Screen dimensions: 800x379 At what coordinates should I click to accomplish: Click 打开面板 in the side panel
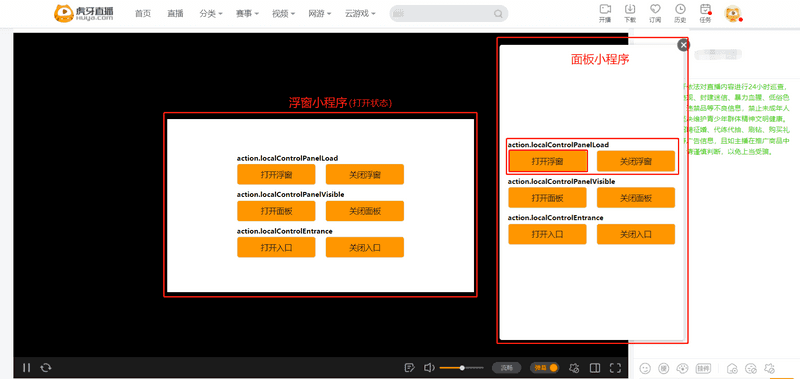547,198
